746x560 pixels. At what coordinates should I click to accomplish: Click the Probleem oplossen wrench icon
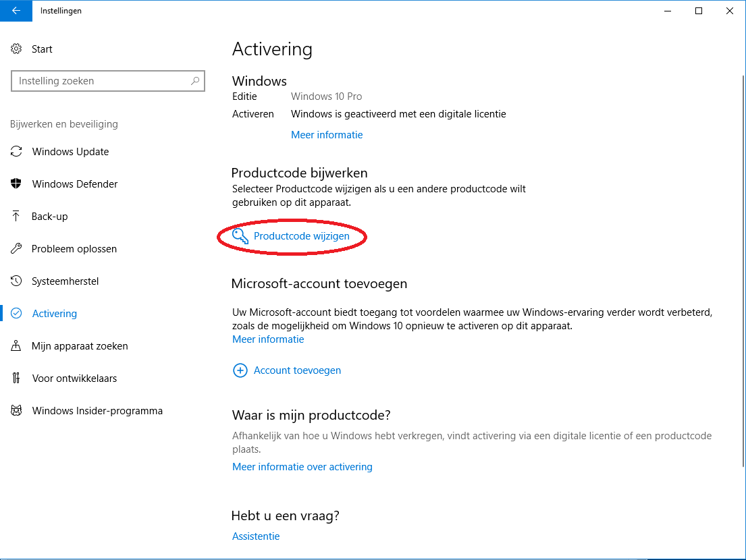click(x=16, y=248)
